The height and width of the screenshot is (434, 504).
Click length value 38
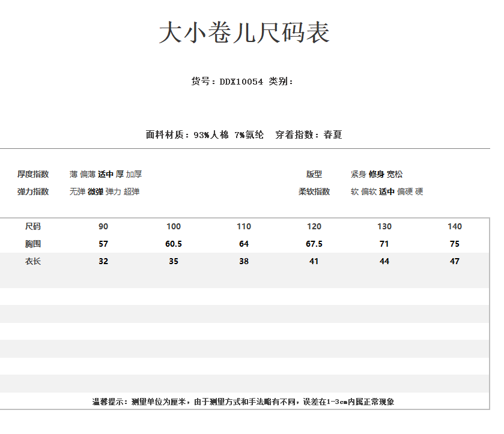[244, 261]
